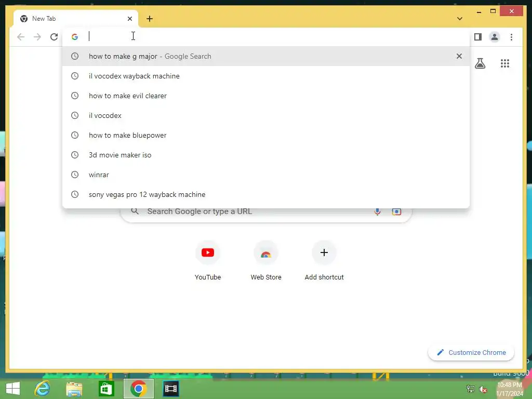The height and width of the screenshot is (399, 532).
Task: Click the Customize Chrome button
Action: click(x=471, y=353)
